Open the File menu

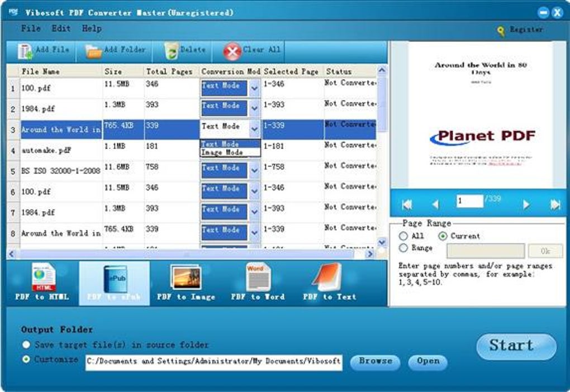[x=31, y=28]
